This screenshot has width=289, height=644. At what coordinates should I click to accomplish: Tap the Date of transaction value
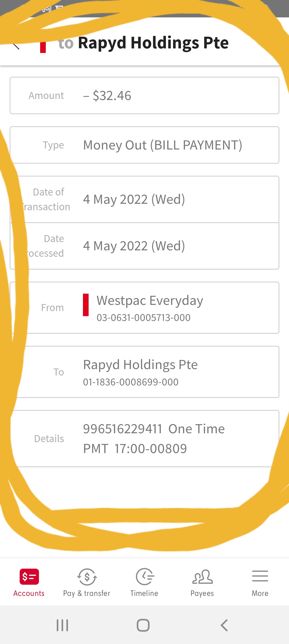(x=134, y=199)
